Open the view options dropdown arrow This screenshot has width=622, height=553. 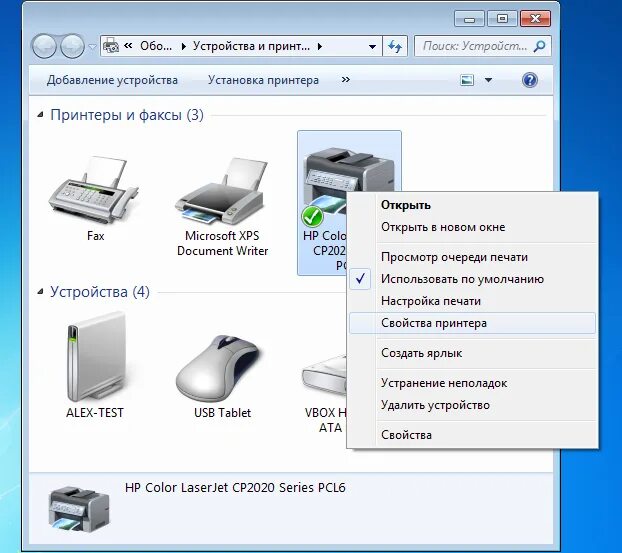click(488, 80)
